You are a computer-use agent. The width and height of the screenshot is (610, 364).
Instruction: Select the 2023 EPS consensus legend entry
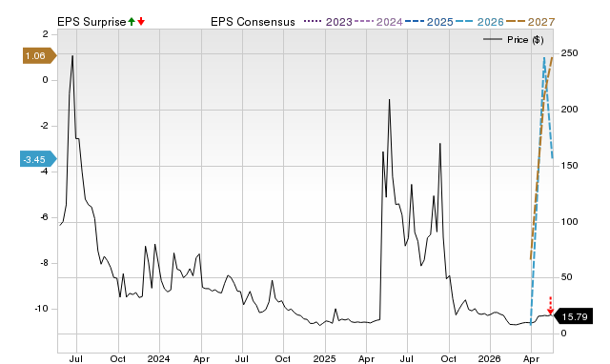pyautogui.click(x=328, y=22)
